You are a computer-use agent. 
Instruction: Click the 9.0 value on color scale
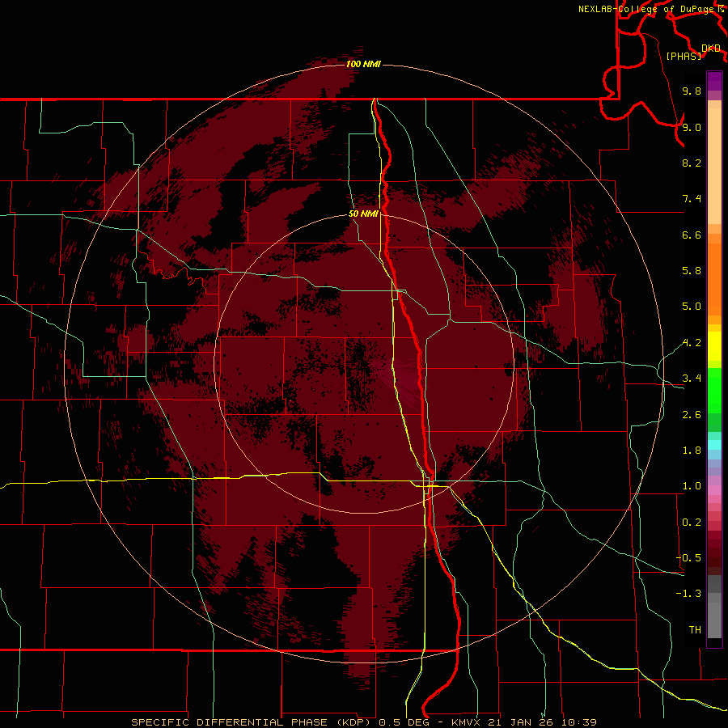click(692, 127)
